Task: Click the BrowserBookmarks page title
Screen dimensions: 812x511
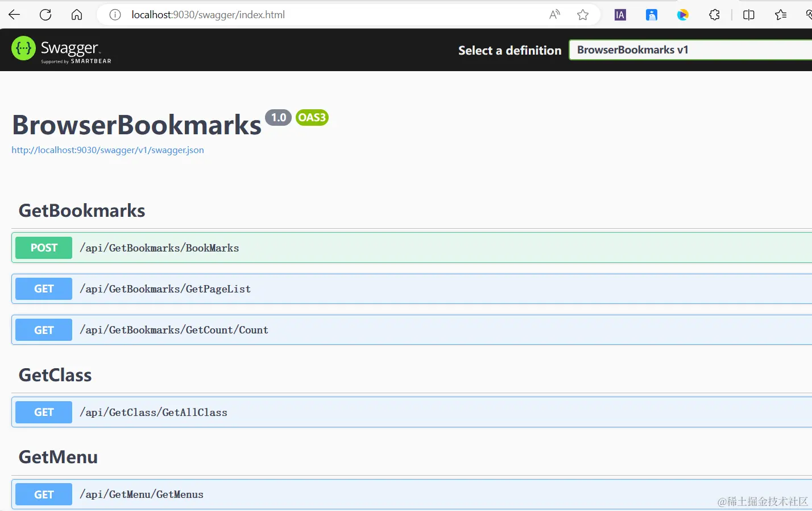Action: [136, 125]
